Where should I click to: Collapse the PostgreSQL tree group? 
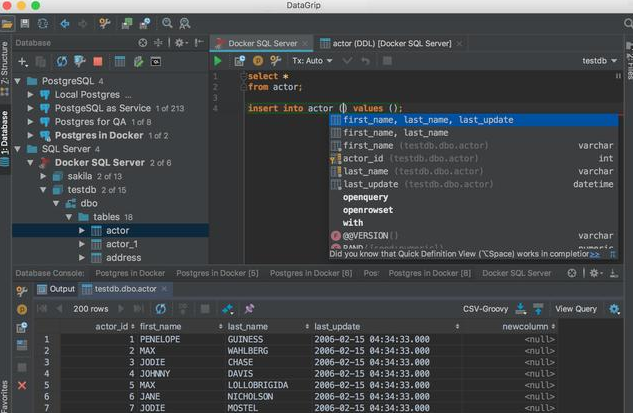pyautogui.click(x=18, y=81)
